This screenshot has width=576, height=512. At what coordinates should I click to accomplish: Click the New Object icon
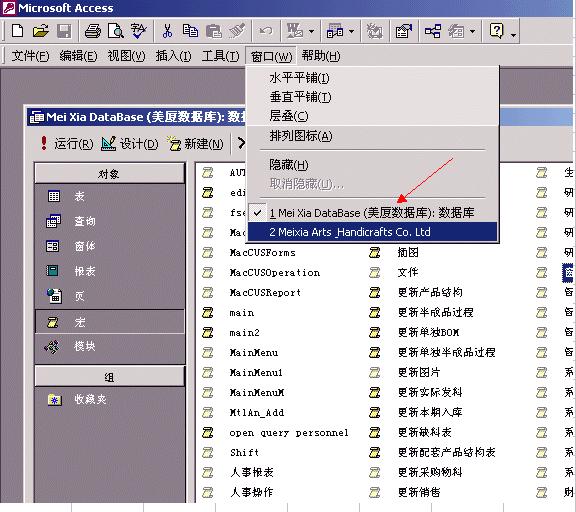coord(456,31)
